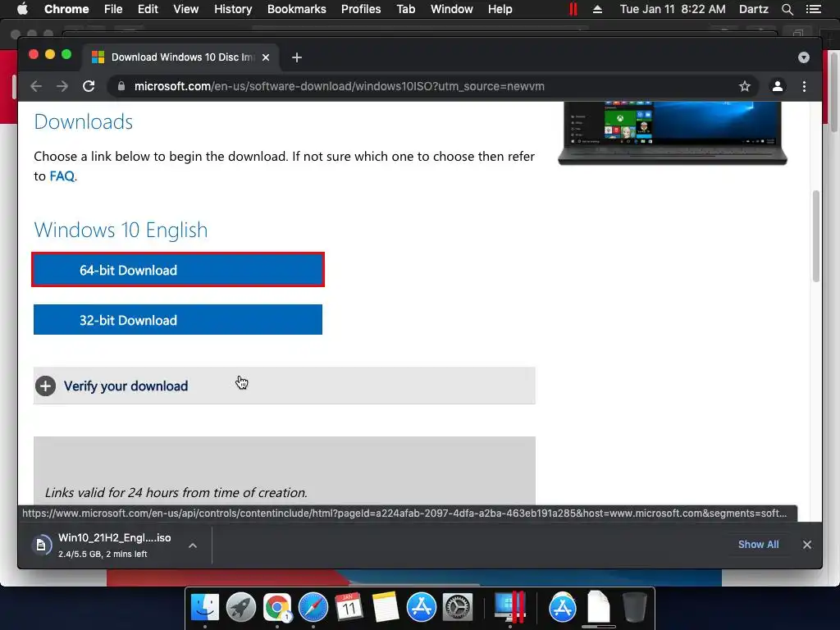Open System Preferences from the dock

pyautogui.click(x=457, y=607)
